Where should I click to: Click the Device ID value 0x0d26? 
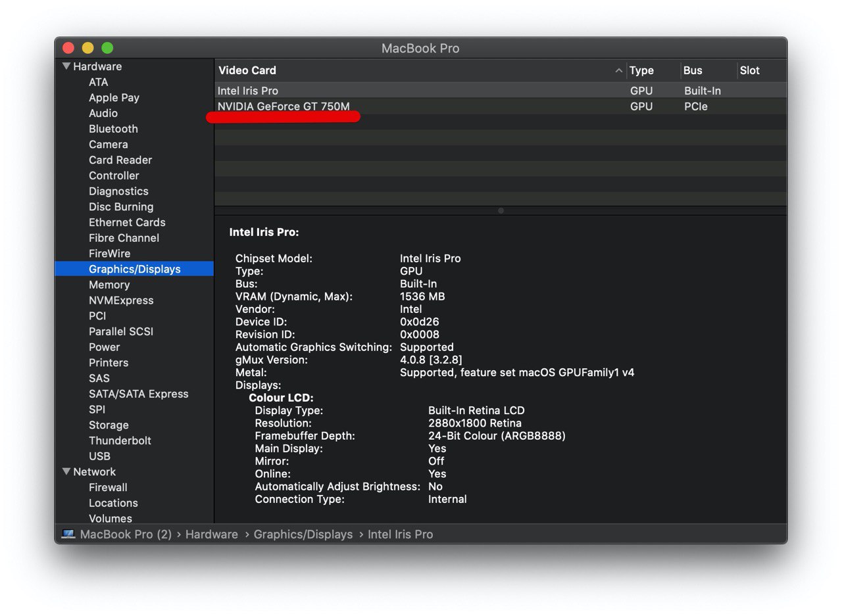[419, 322]
